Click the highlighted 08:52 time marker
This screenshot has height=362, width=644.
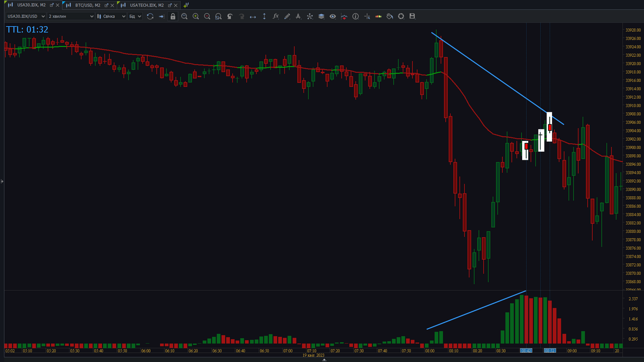click(x=550, y=351)
